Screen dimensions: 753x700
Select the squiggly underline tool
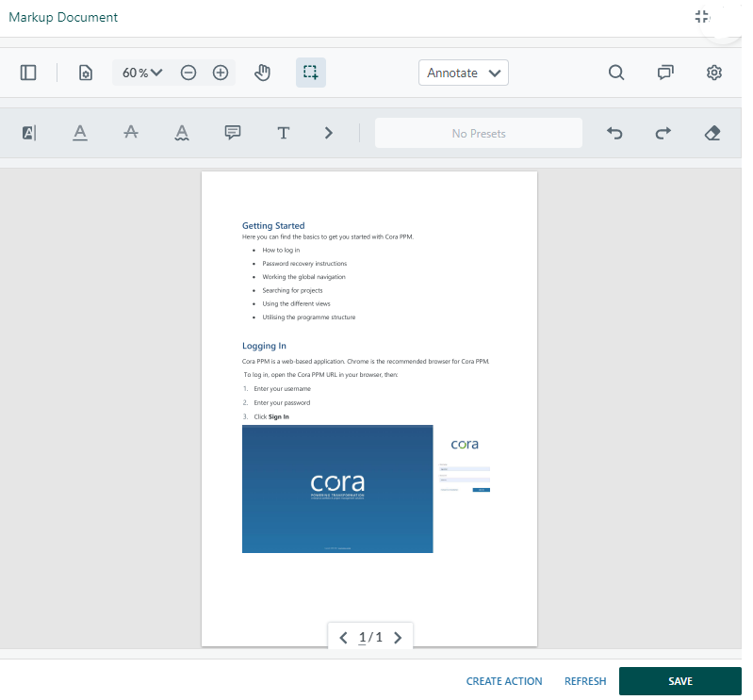(x=182, y=133)
